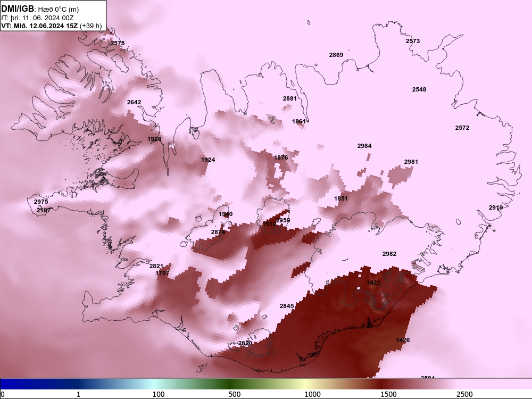Select the 1876 map value
The height and width of the screenshot is (399, 532).
[281, 157]
